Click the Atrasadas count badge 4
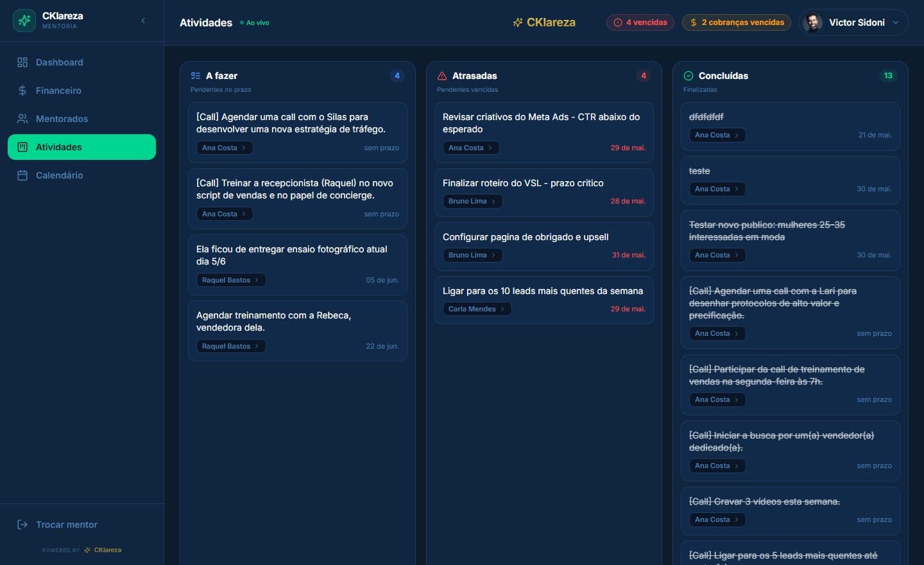The height and width of the screenshot is (565, 924). [x=644, y=76]
